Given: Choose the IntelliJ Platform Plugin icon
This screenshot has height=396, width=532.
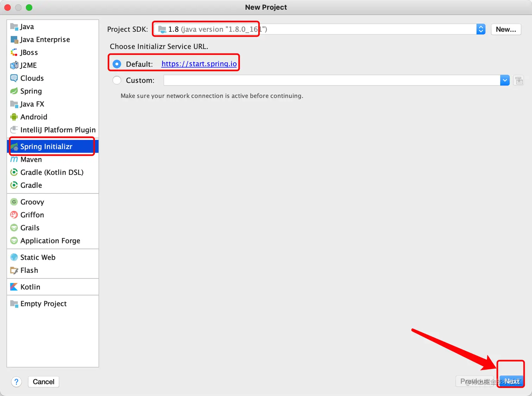Looking at the screenshot, I should click(14, 130).
